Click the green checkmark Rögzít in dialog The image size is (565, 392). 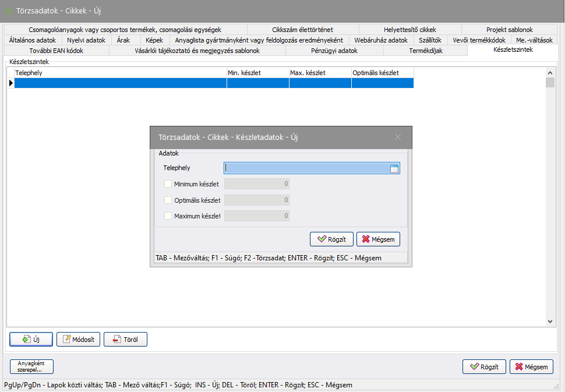pos(332,239)
